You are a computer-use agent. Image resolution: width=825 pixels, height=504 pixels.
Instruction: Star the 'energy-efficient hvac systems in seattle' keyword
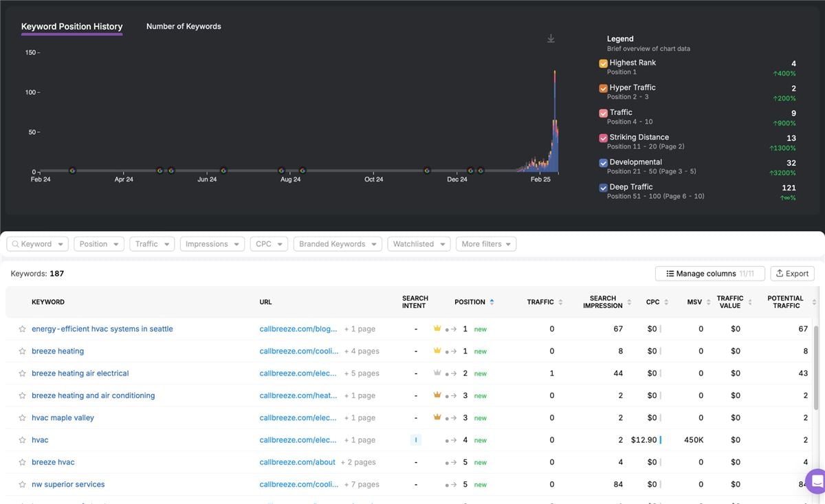(x=22, y=329)
